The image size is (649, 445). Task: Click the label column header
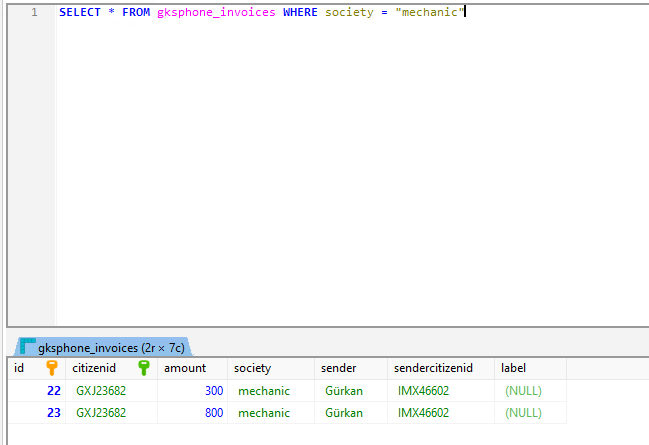click(530, 368)
